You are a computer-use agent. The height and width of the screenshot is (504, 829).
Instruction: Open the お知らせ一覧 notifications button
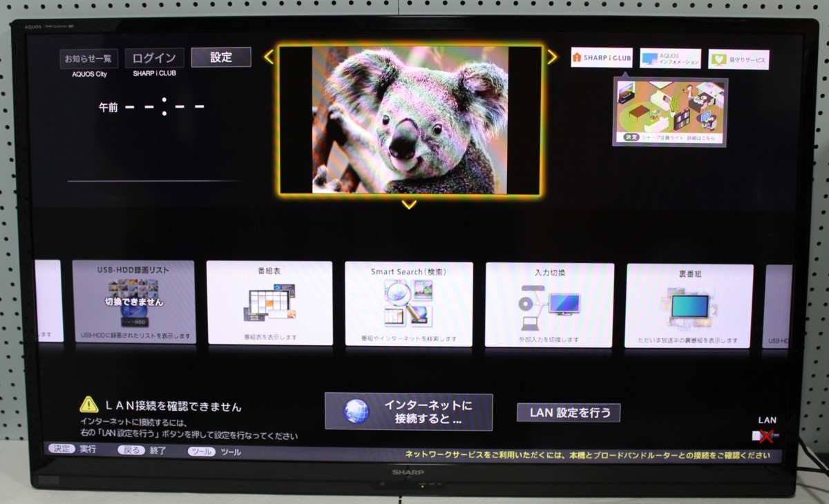pos(88,59)
